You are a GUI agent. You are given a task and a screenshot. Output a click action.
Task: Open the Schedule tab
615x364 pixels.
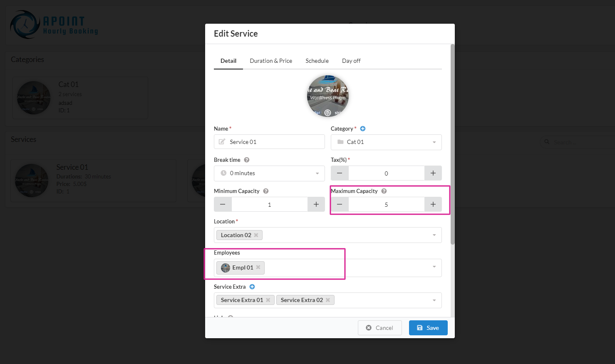[x=317, y=61]
